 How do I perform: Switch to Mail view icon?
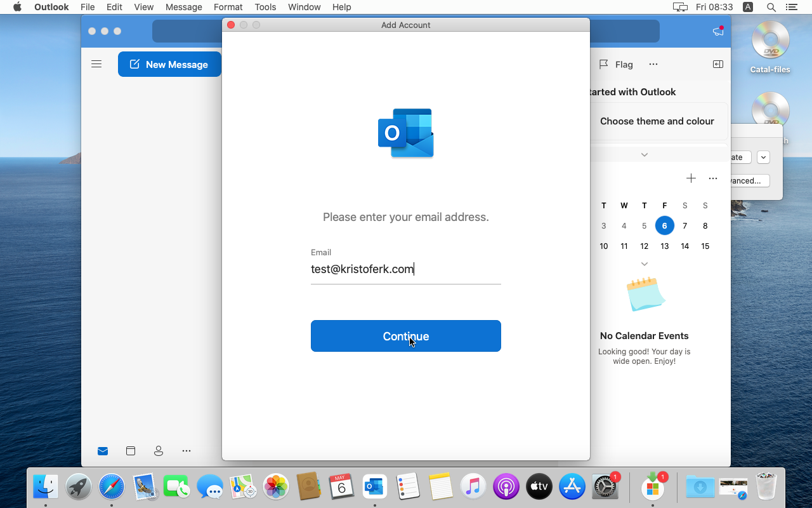pos(103,451)
